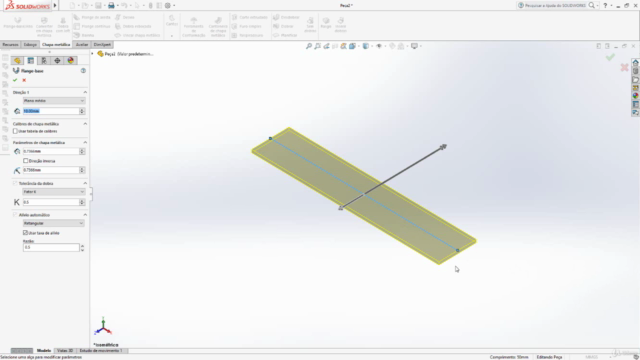Click the Direction 1 depth input field
This screenshot has height=360, width=640.
coord(51,111)
